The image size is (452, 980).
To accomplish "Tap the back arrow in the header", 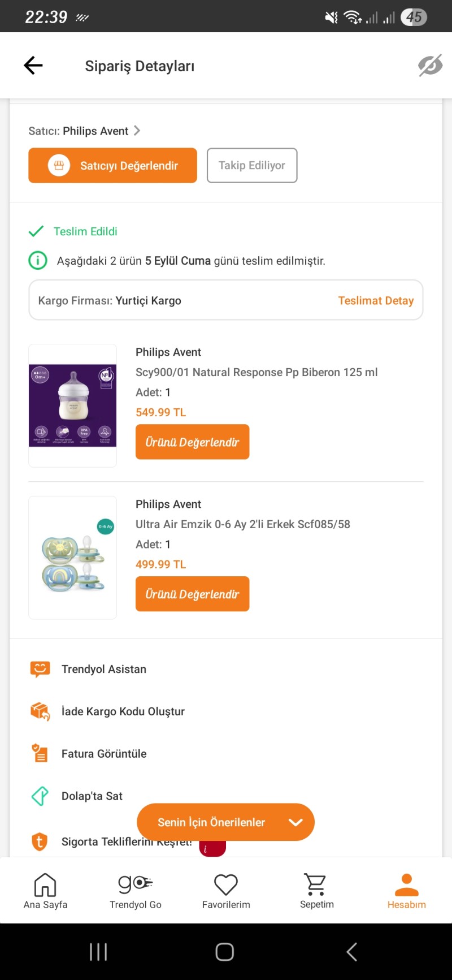I will tap(33, 66).
